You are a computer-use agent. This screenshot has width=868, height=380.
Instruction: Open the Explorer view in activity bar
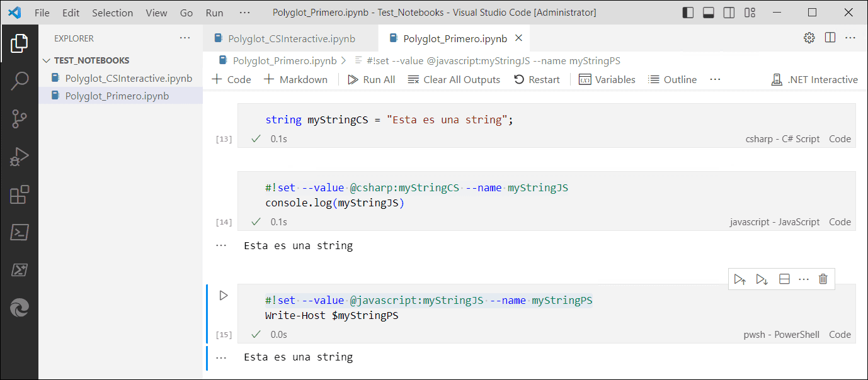click(x=20, y=43)
